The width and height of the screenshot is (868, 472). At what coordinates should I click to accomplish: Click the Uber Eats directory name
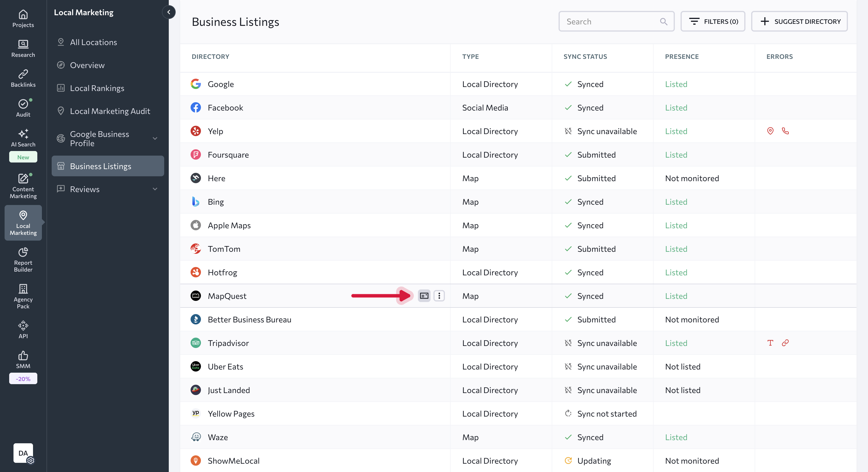coord(225,366)
